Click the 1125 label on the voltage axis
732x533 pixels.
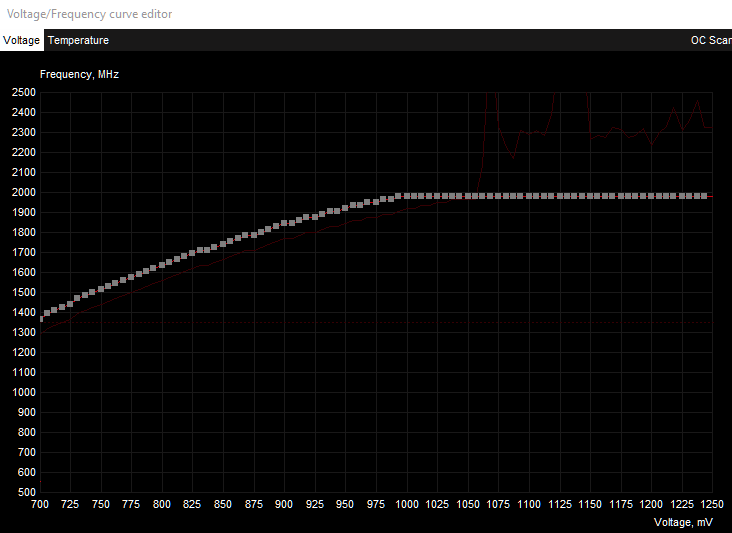tap(560, 504)
